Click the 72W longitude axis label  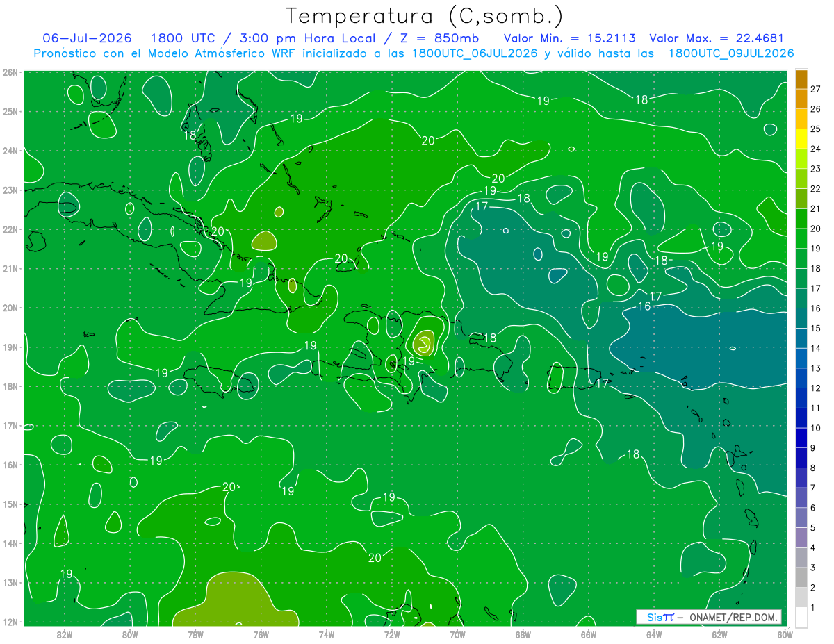point(392,634)
